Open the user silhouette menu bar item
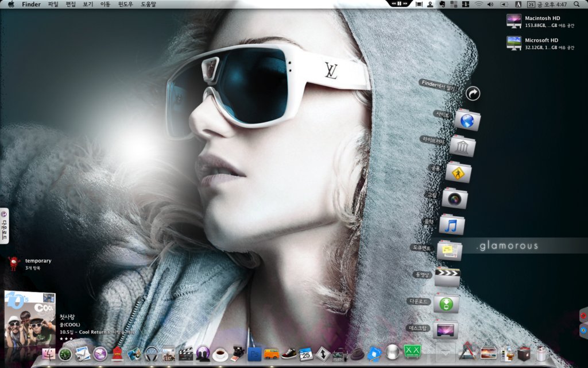588x368 pixels. pos(430,4)
